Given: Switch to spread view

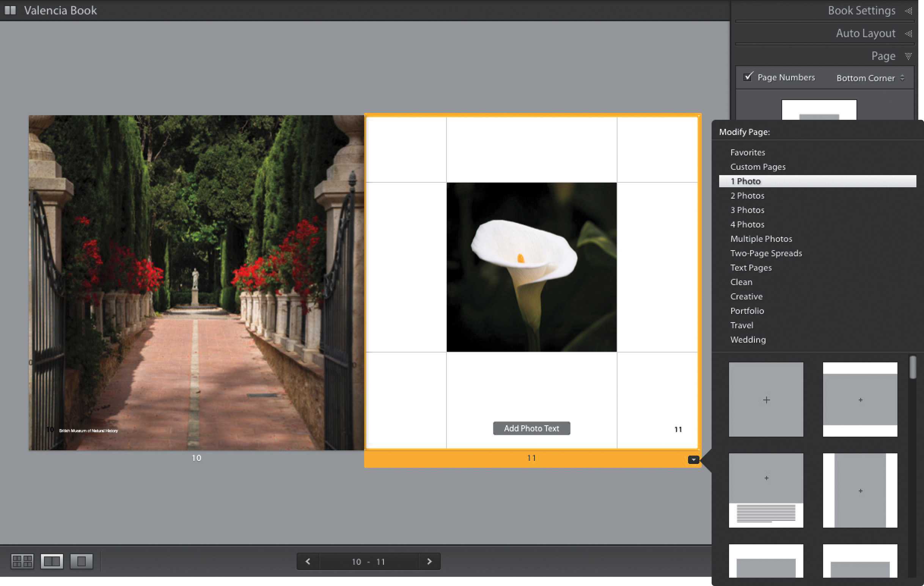Looking at the screenshot, I should [x=52, y=561].
